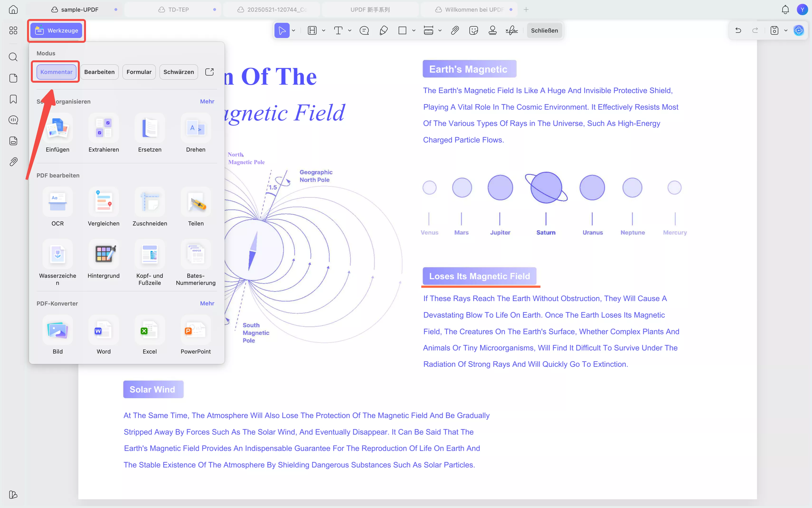Select the Zuschneiden crop tool

150,202
